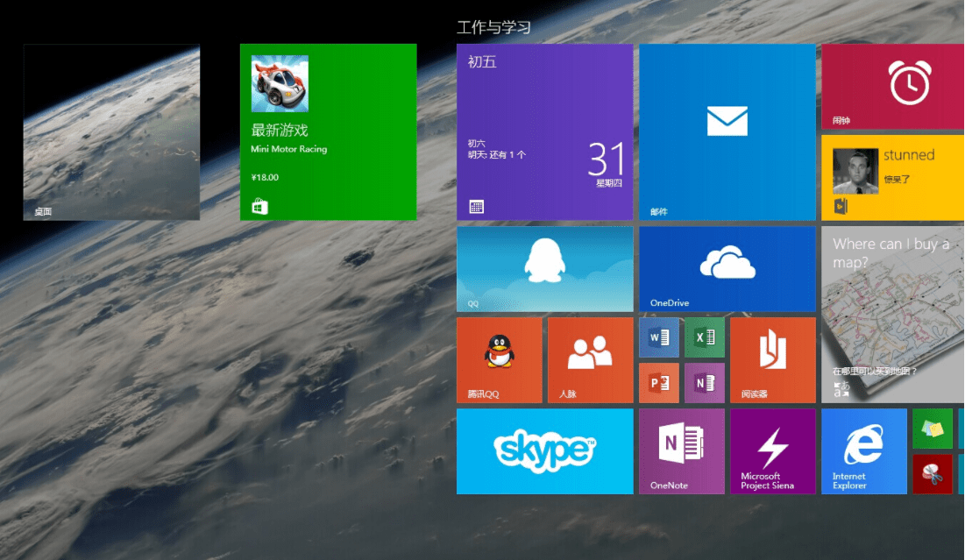Launch Internet Explorer
Viewport: 965px width, 560px height.
click(863, 451)
